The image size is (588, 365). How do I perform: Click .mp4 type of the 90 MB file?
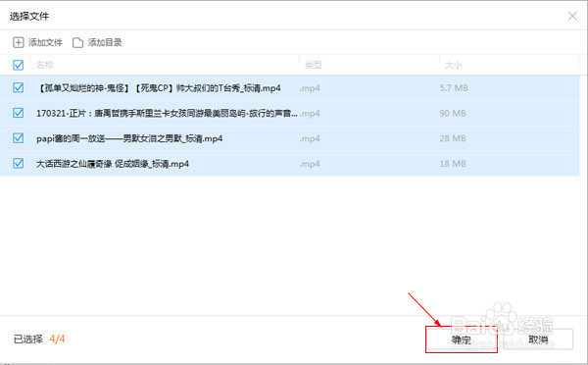point(310,114)
